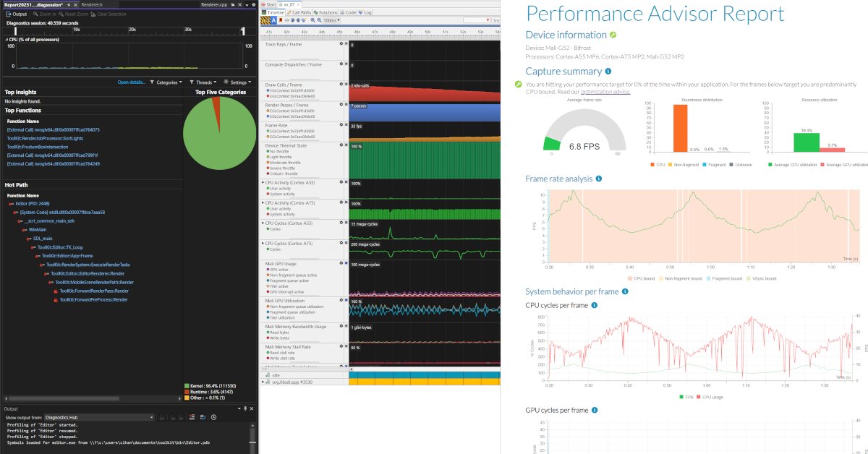Click info icon next to CPU cycles per frame

coord(595,305)
